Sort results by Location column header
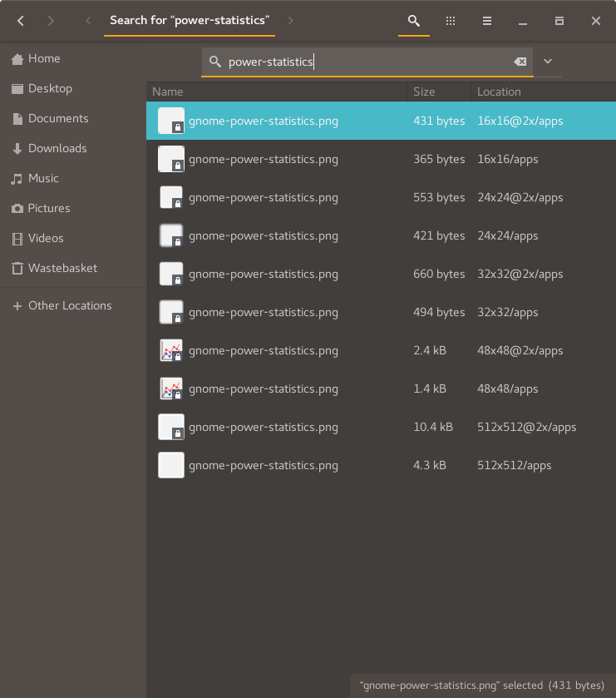Viewport: 616px width, 698px height. [x=543, y=92]
